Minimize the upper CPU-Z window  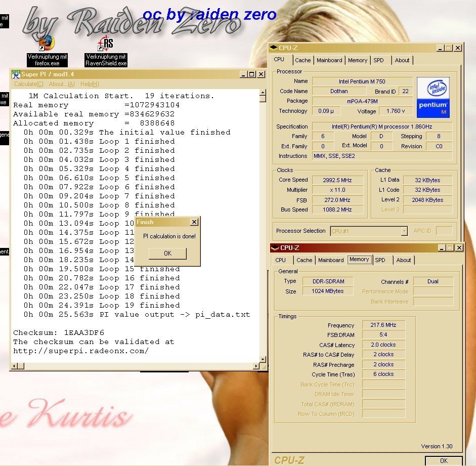[x=440, y=48]
